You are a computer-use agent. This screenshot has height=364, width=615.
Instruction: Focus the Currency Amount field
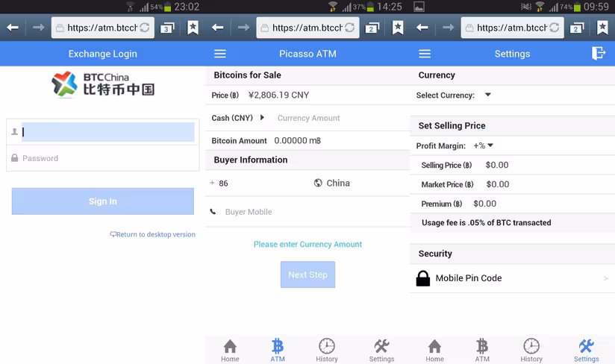[309, 118]
